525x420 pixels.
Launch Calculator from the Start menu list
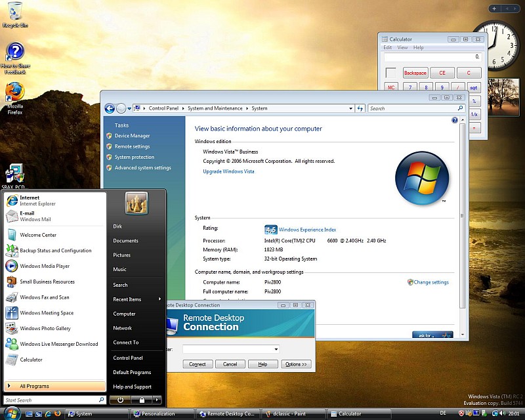(x=56, y=360)
